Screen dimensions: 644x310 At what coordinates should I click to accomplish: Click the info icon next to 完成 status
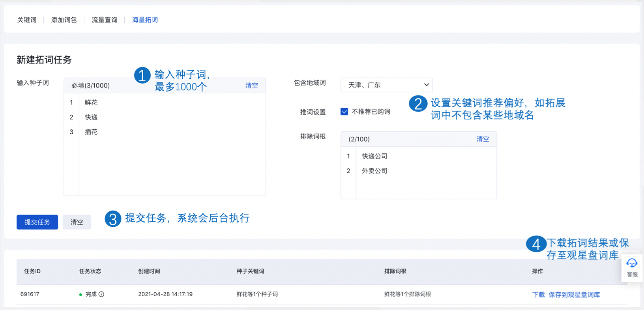click(x=101, y=294)
